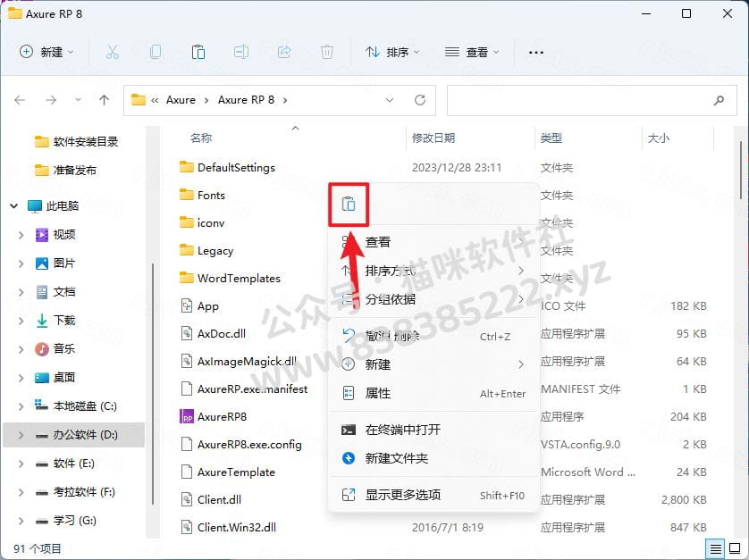The height and width of the screenshot is (560, 749).
Task: Select 撤消 删除 in context menu
Action: coord(433,336)
